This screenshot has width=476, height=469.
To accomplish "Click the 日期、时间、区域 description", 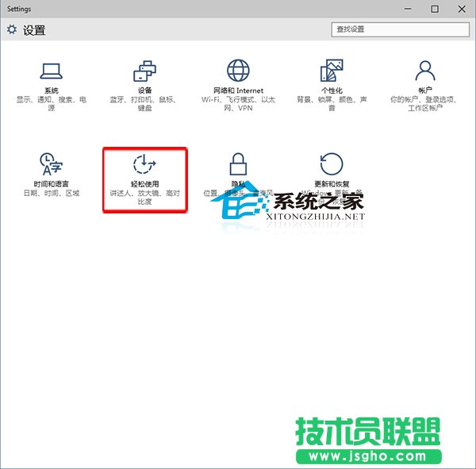I will point(52,193).
